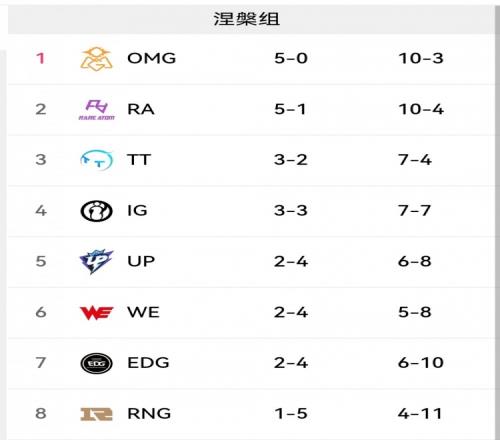Click EDG's 6-10 game record
Viewport: 500px width, 440px height.
tap(421, 363)
